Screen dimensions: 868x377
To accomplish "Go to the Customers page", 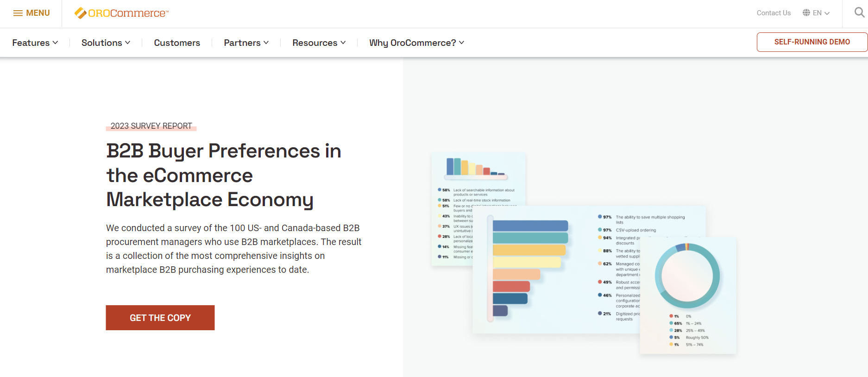I will pos(177,43).
